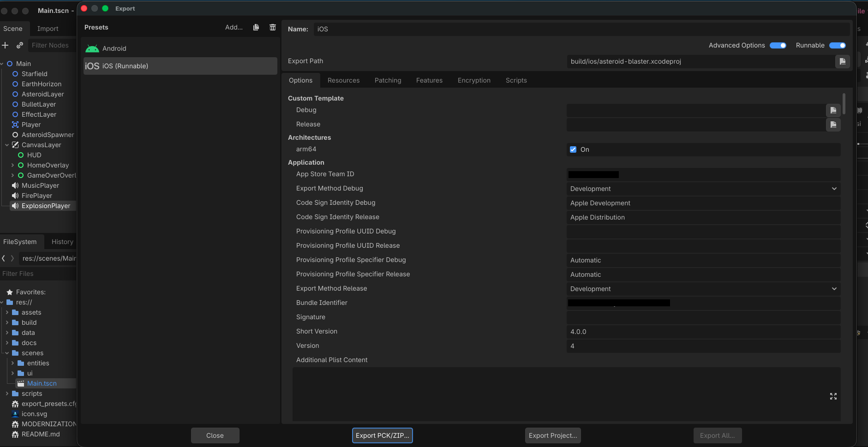This screenshot has height=447, width=868.
Task: Click Add... to create a new preset
Action: (233, 27)
